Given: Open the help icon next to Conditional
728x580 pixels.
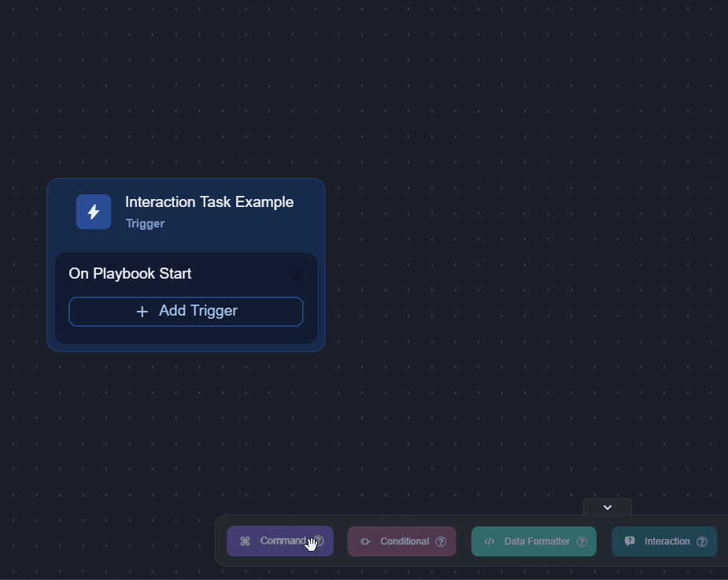Looking at the screenshot, I should 441,541.
